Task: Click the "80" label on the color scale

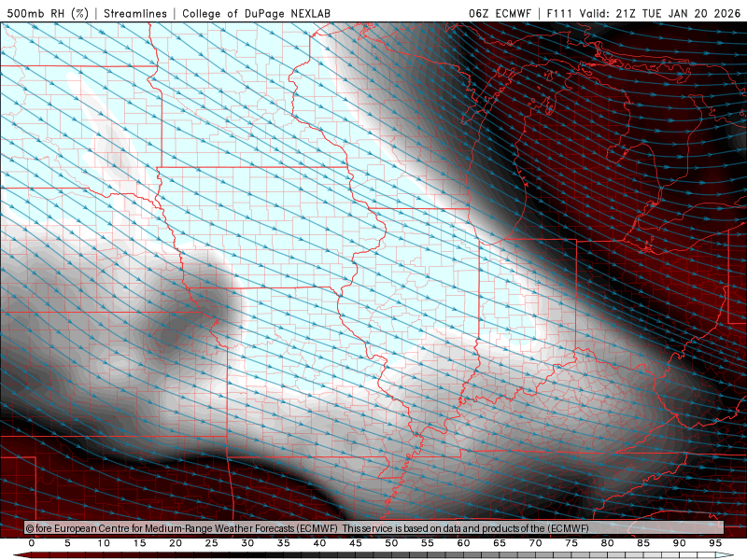Action: coord(607,543)
